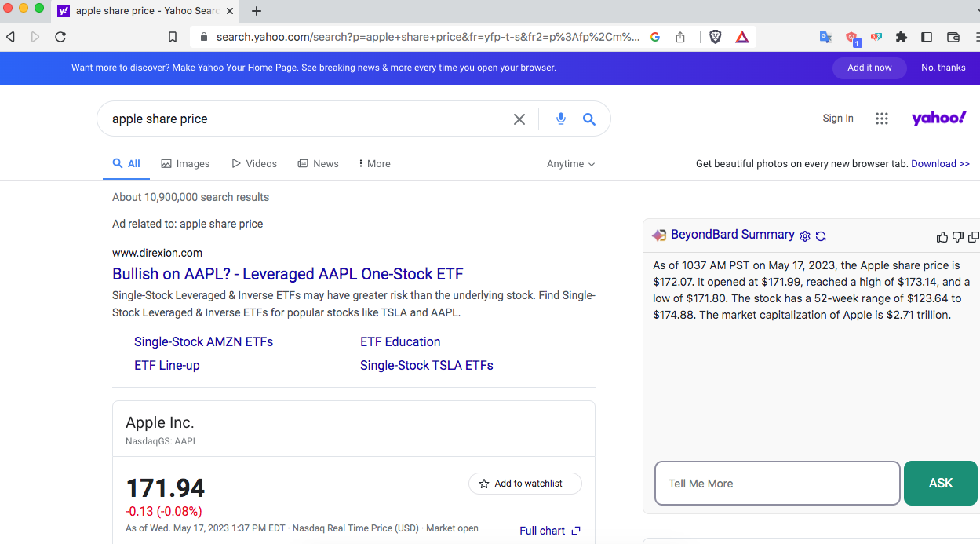Click the apple share price browser tab
980x544 pixels.
point(146,11)
